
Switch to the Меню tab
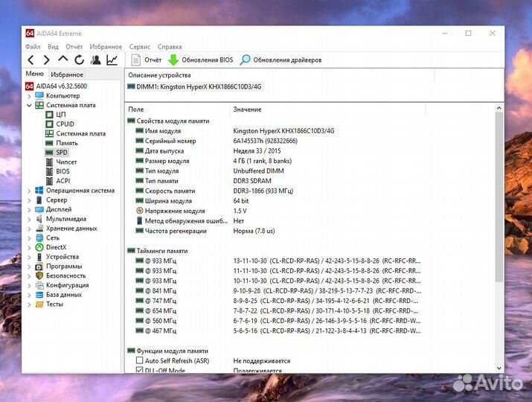[35, 74]
